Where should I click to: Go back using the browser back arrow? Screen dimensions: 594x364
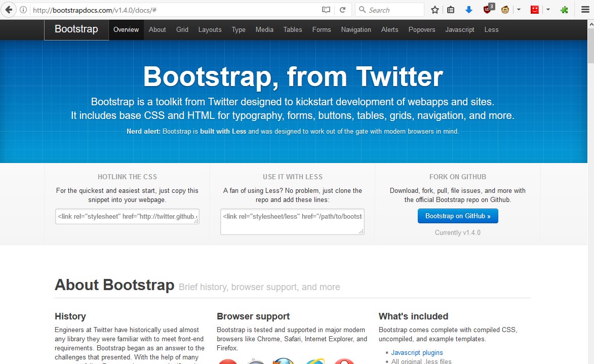8,10
